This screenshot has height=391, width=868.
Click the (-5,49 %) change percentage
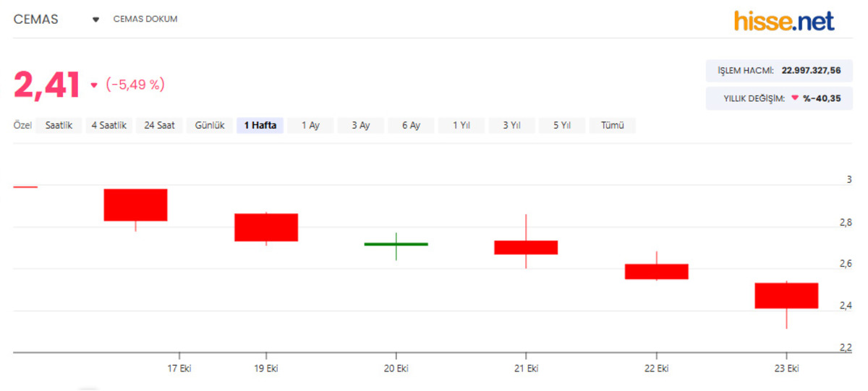click(135, 85)
